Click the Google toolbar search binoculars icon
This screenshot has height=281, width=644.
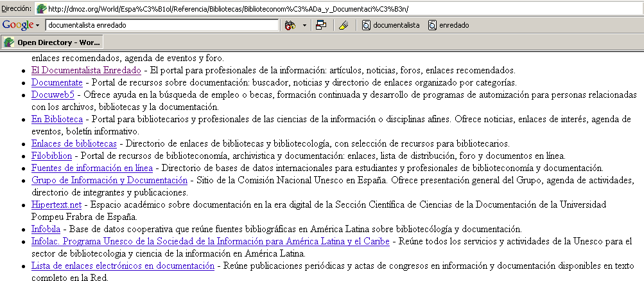click(291, 25)
